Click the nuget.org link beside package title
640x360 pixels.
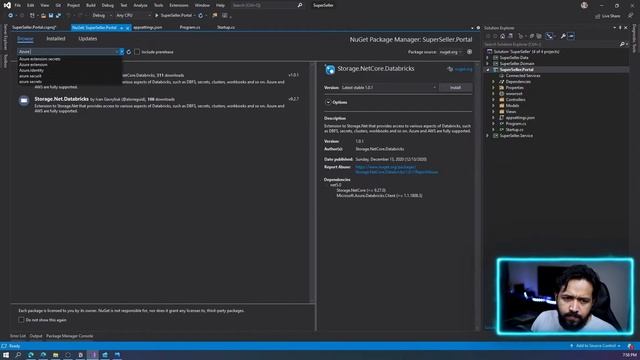pyautogui.click(x=463, y=69)
